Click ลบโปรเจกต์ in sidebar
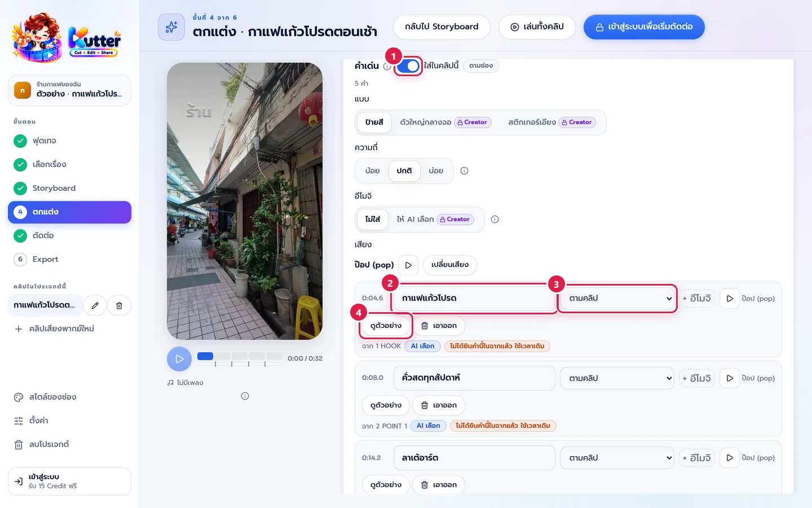This screenshot has width=812, height=508. 69,444
